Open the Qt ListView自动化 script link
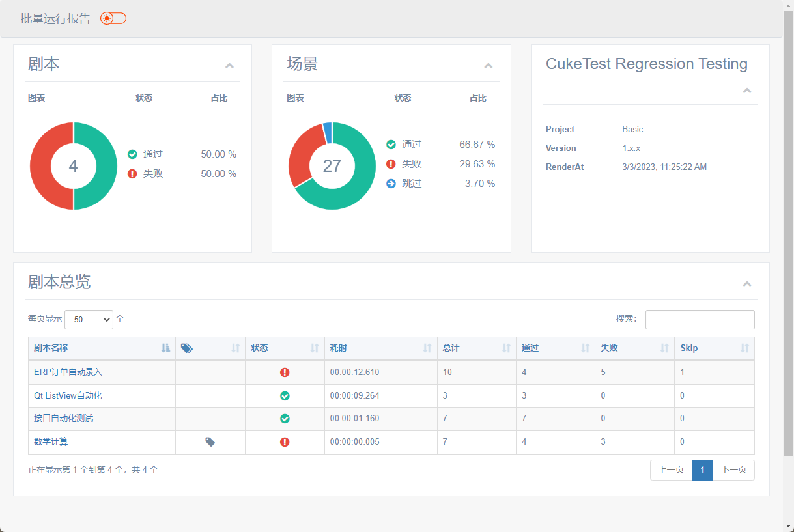 [x=68, y=395]
